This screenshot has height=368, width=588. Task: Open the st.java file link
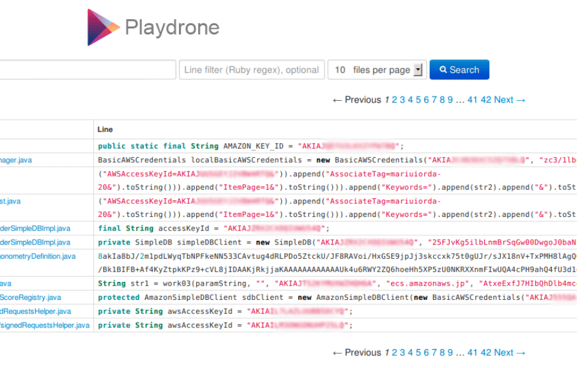10,202
